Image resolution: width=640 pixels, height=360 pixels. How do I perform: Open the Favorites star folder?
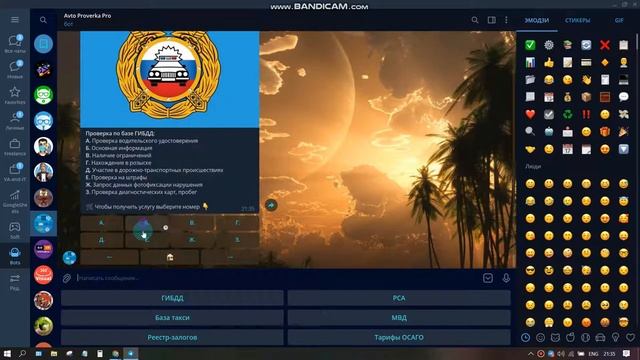point(15,95)
